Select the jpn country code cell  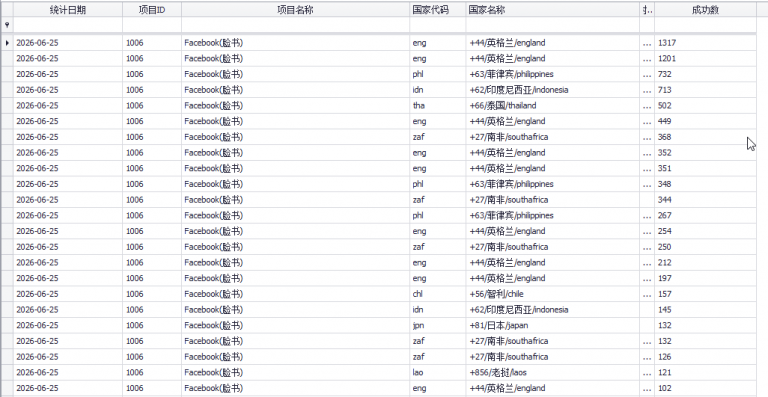coord(438,326)
